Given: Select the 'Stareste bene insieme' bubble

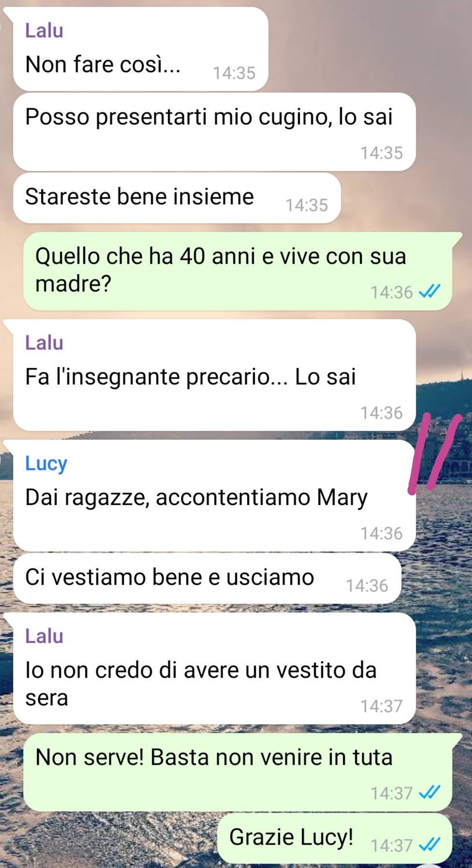Looking at the screenshot, I should click(177, 198).
